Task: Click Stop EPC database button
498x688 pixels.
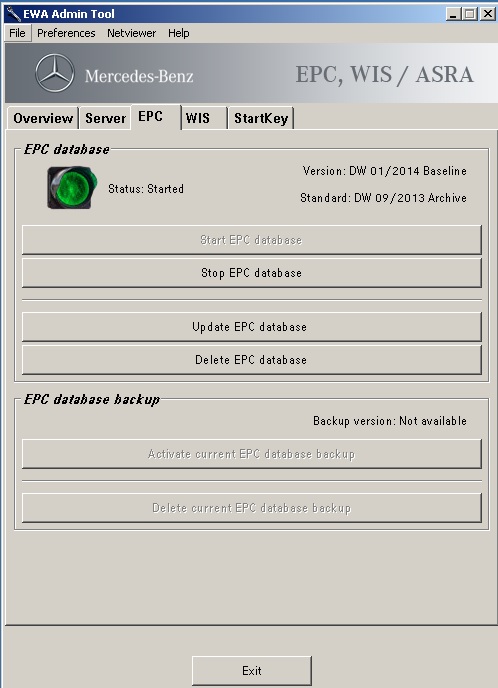Action: pos(252,273)
